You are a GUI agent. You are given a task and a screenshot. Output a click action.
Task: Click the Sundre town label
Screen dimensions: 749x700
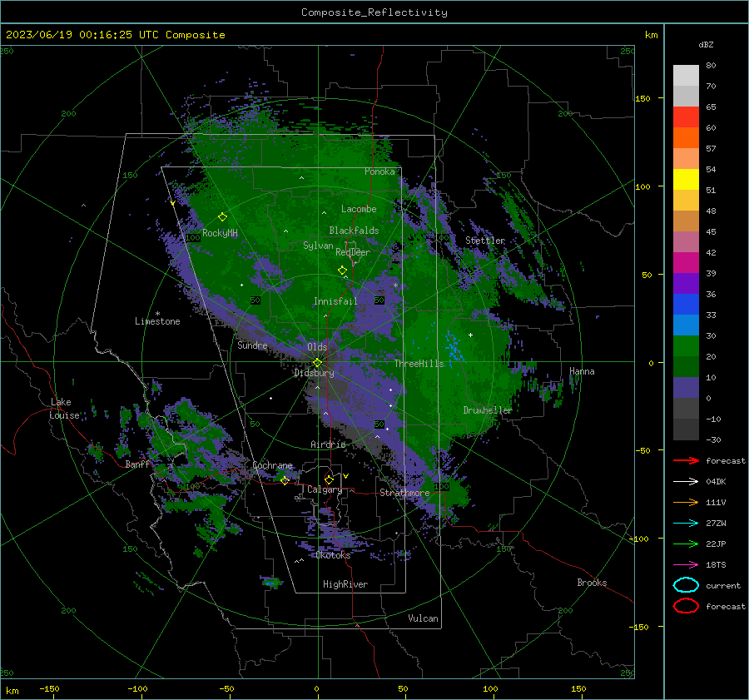point(252,345)
